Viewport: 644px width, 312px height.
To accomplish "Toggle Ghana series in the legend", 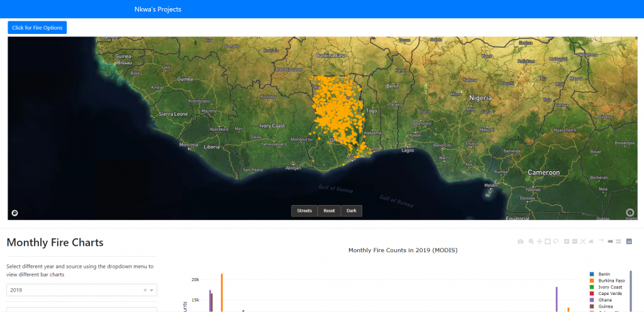I will 605,300.
